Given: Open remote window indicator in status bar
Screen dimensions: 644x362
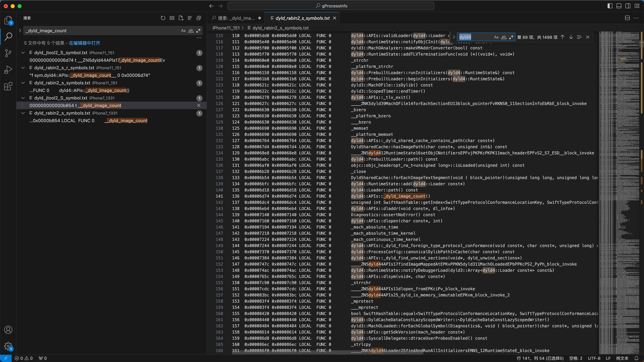Looking at the screenshot, I should [5, 358].
